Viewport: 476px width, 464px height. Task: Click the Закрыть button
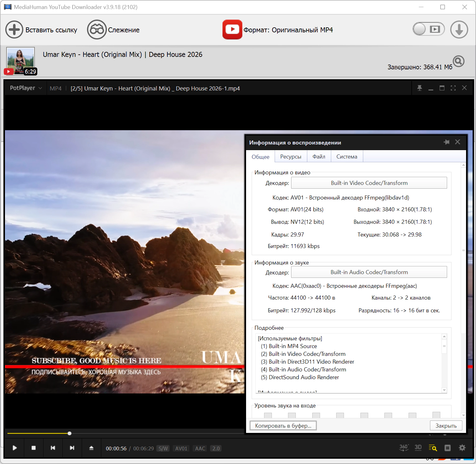(446, 425)
